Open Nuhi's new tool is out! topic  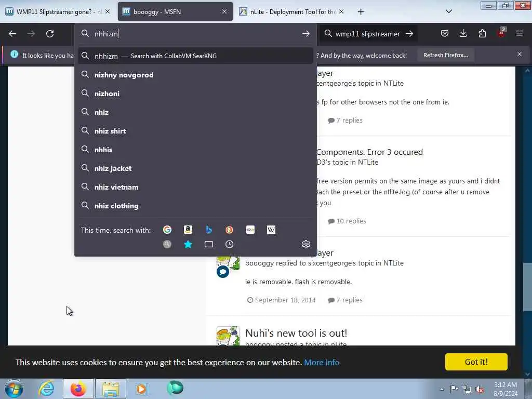pos(296,333)
